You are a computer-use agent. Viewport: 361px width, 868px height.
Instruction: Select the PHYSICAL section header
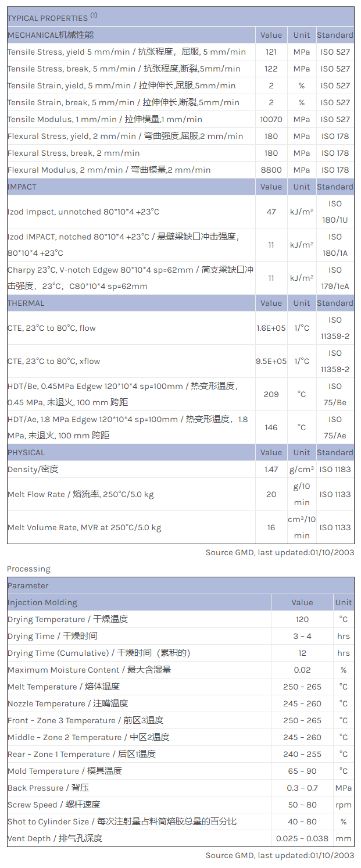pos(26,452)
